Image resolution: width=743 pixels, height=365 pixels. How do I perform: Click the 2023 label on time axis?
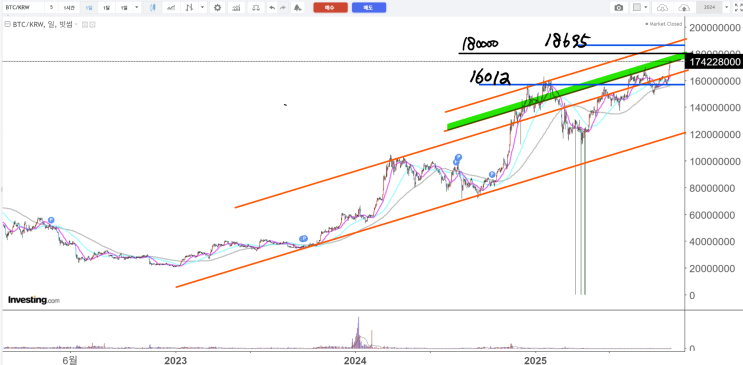[x=175, y=360]
